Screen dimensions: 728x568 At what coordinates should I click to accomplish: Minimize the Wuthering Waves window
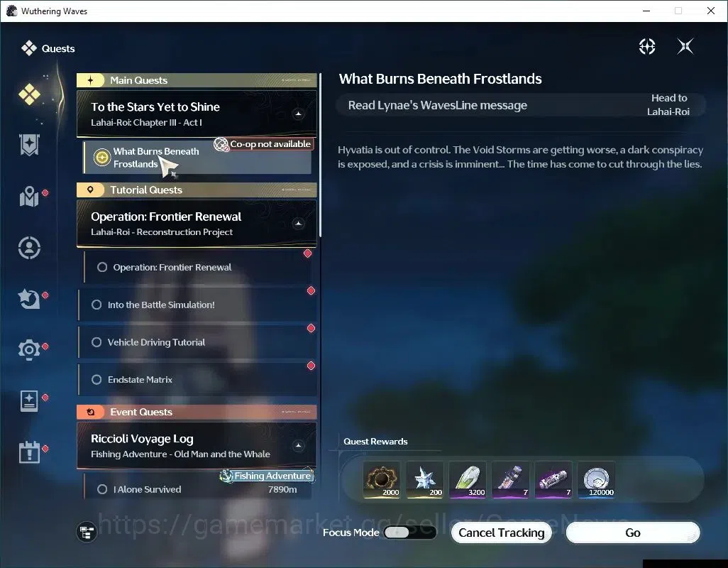tap(646, 11)
